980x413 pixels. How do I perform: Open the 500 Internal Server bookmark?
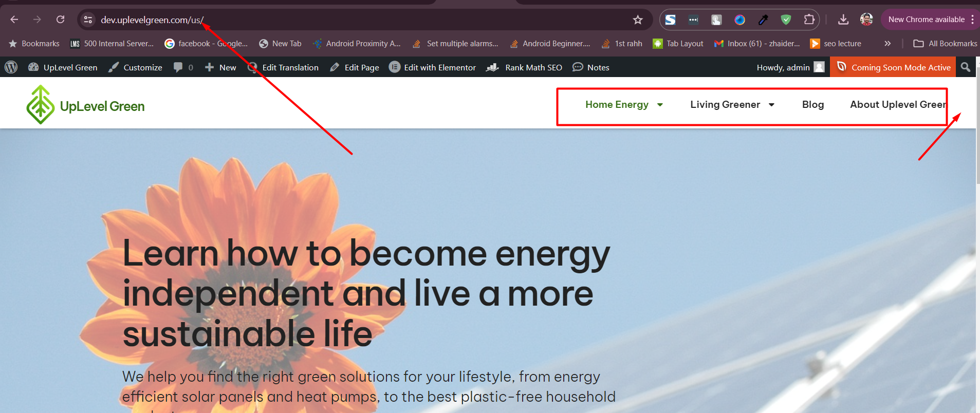coord(112,44)
